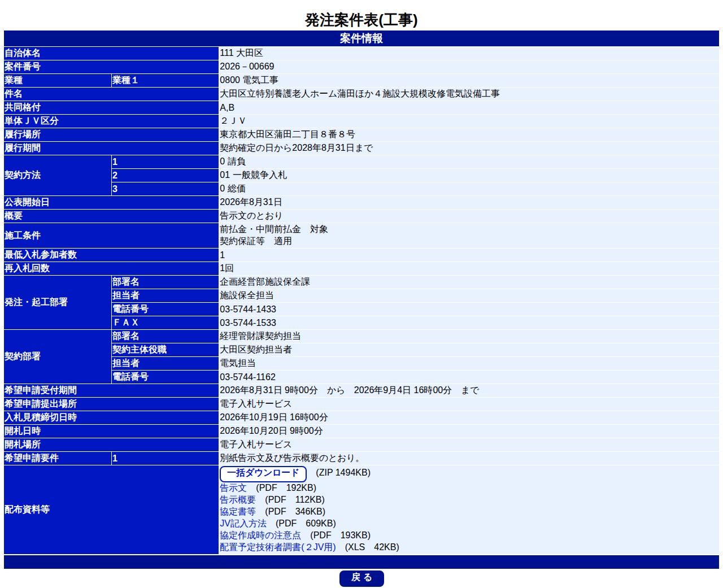Click the 概要 value 告示文のとおり
Image resolution: width=723 pixels, height=588 pixels.
point(251,216)
